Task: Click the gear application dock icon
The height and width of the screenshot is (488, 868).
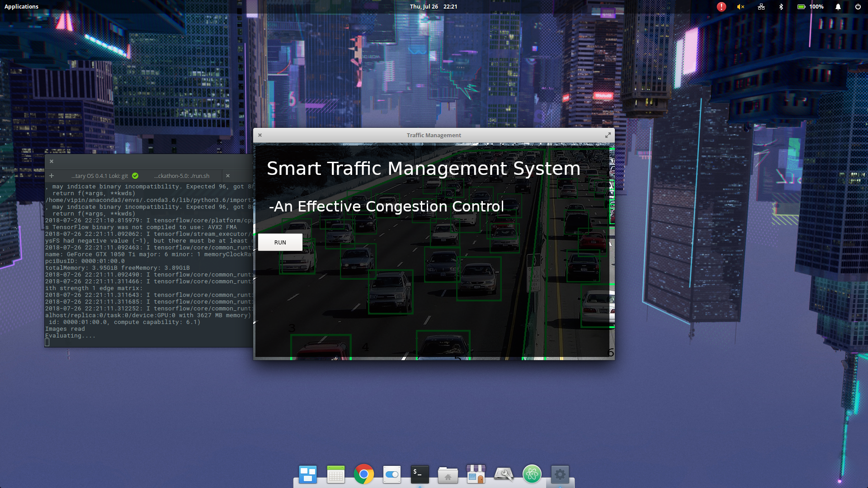Action: (560, 474)
